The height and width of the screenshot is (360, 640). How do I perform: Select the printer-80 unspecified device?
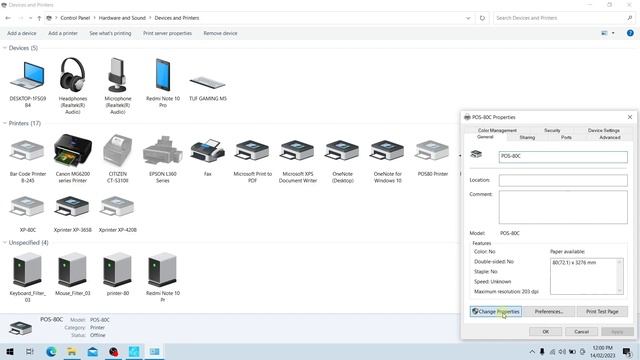118,274
